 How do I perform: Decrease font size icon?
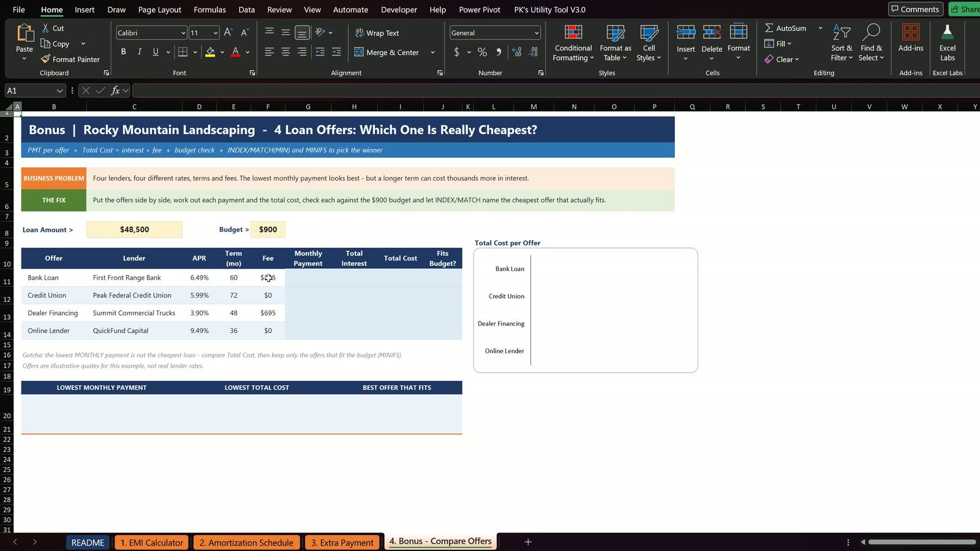tap(244, 32)
